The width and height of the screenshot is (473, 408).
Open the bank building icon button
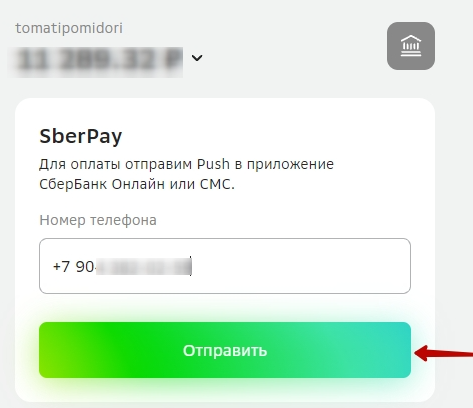411,46
